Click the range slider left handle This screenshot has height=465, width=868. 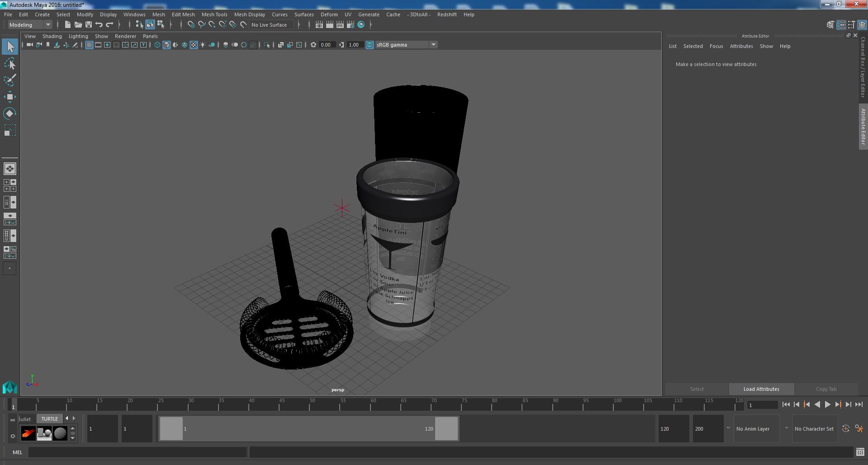point(171,428)
